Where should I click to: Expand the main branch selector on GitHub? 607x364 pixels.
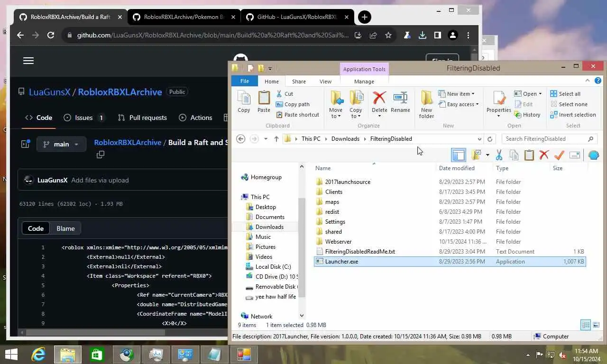(x=61, y=144)
